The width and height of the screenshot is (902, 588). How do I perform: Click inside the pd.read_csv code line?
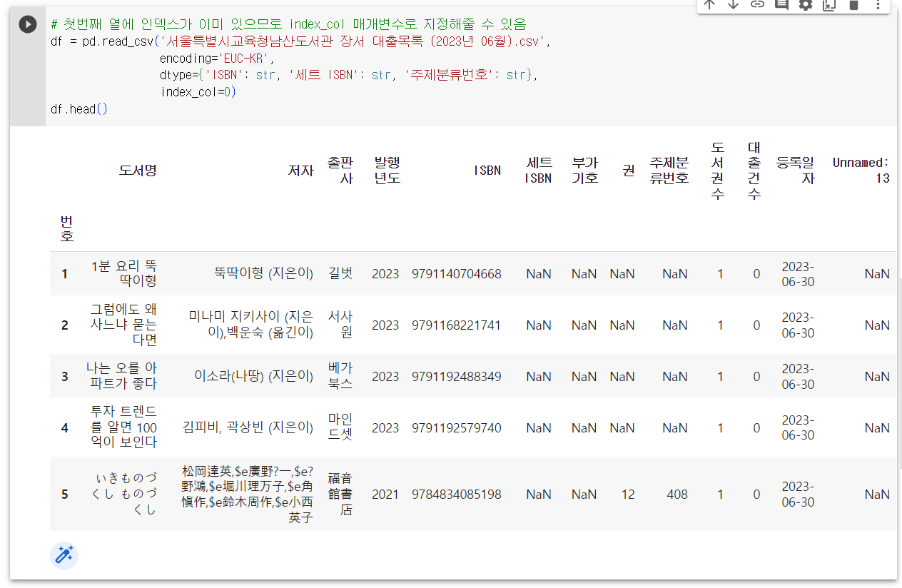[301, 41]
